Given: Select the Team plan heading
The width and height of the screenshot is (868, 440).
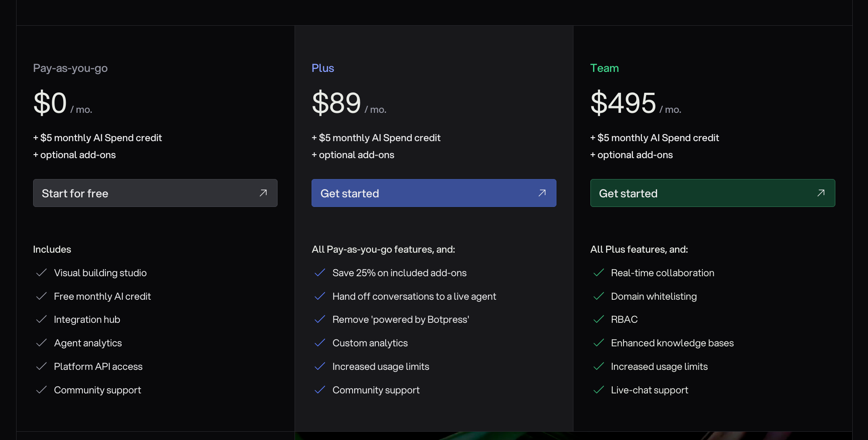Looking at the screenshot, I should pos(604,68).
